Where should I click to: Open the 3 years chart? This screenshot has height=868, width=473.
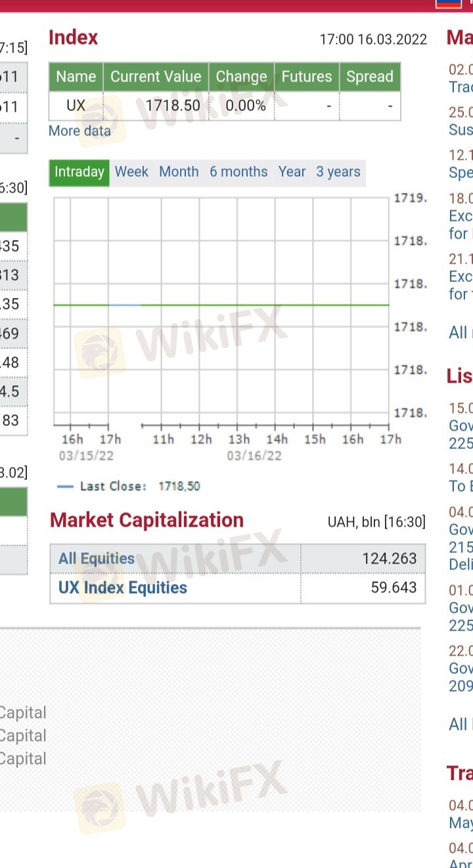tap(338, 172)
